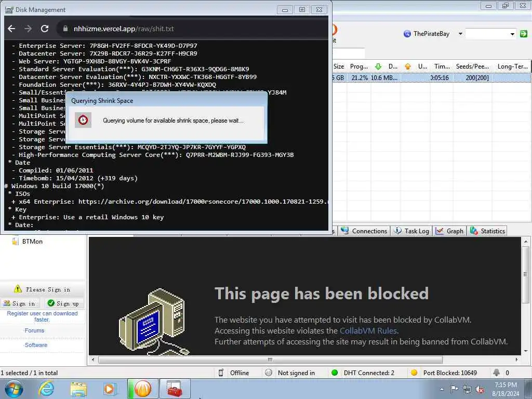
Task: Sort torrents by the Prog... column
Action: tap(358, 66)
